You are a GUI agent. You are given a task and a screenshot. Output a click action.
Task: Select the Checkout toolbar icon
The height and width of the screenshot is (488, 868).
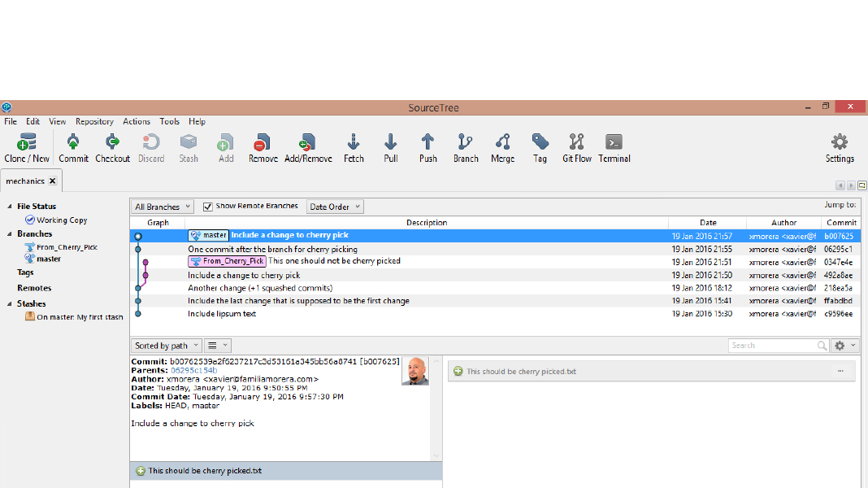[112, 148]
